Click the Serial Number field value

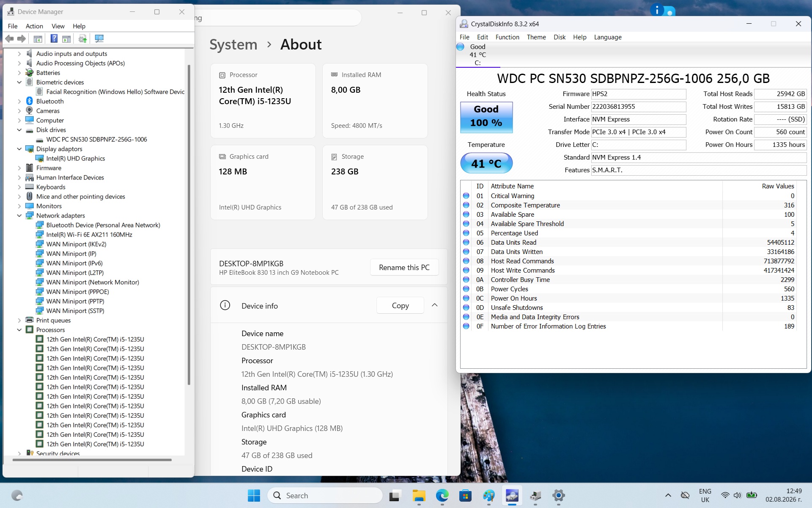(639, 107)
